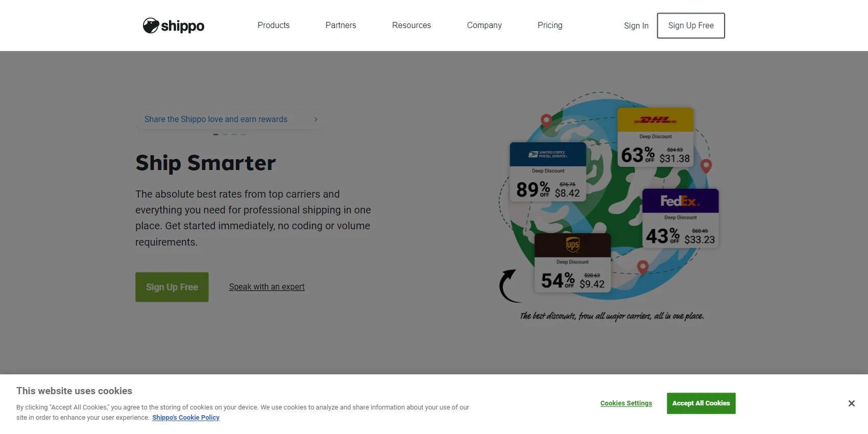The image size is (868, 434).
Task: Click the chevron arrow on rewards banner
Action: pos(316,119)
